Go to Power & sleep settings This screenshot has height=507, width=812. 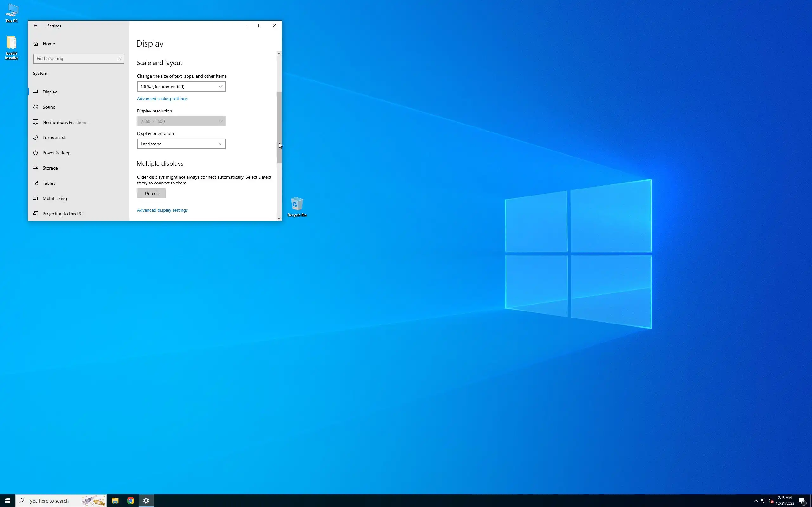(56, 153)
